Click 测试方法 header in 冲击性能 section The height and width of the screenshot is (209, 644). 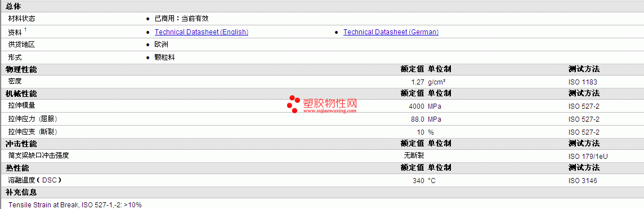click(584, 144)
